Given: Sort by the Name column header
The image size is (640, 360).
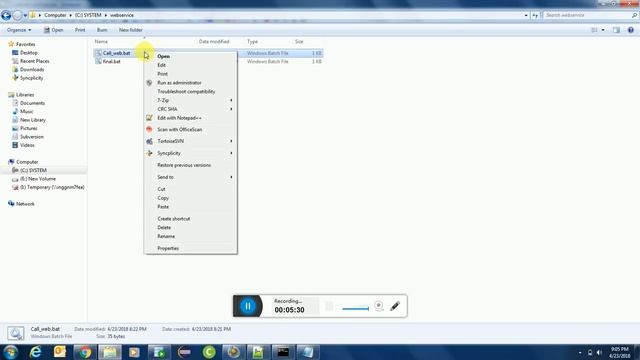Looking at the screenshot, I should click(101, 42).
